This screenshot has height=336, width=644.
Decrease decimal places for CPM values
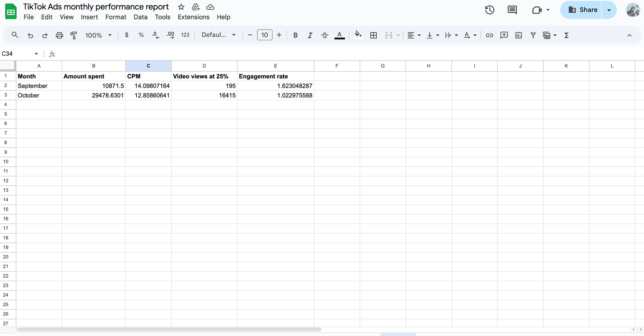(x=155, y=35)
